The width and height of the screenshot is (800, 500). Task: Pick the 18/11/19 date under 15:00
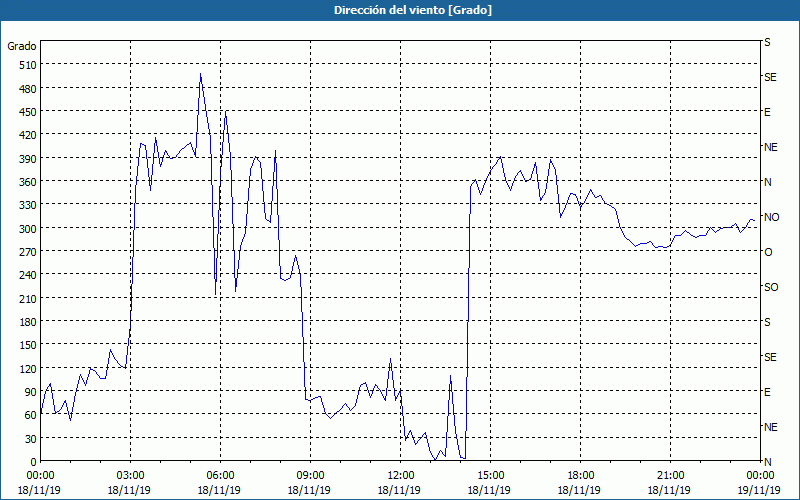tap(489, 490)
